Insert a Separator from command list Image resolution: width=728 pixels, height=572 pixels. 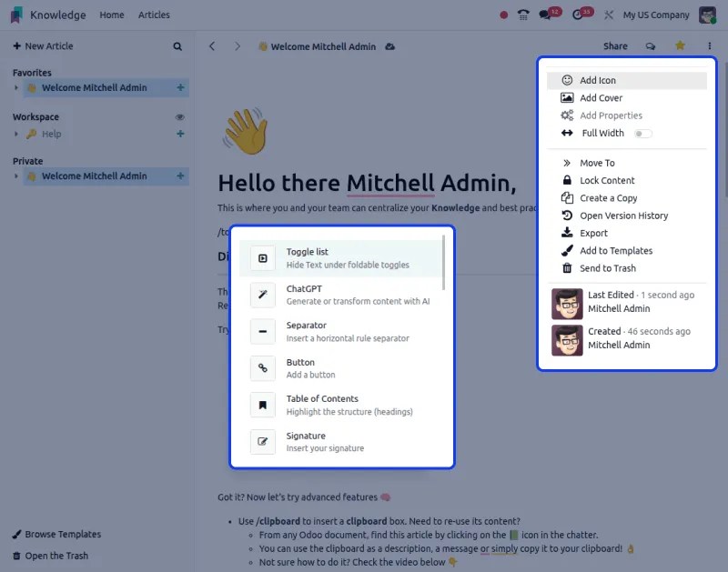pos(340,332)
